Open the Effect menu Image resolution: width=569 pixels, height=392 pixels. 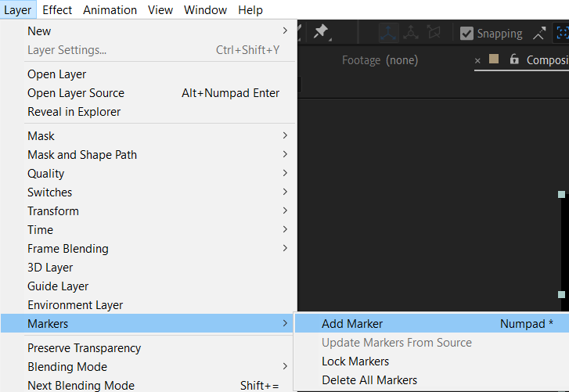(x=57, y=10)
